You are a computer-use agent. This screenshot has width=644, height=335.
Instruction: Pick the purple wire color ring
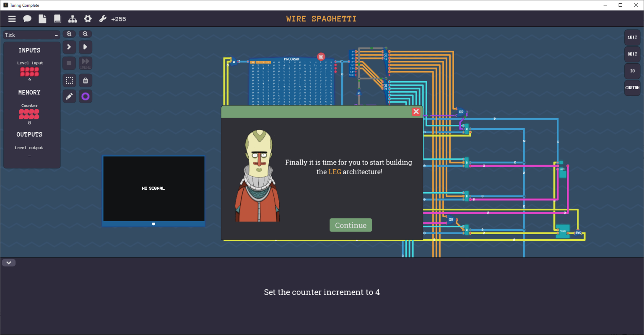[85, 96]
